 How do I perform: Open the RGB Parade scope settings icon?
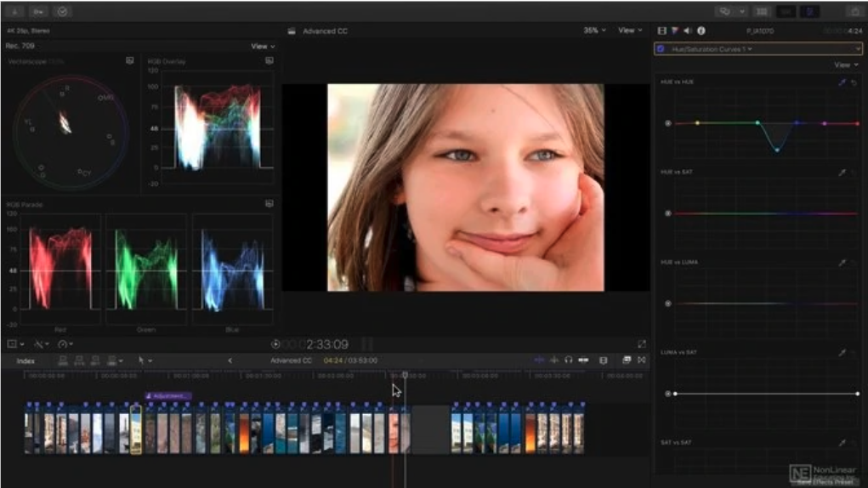(x=269, y=203)
